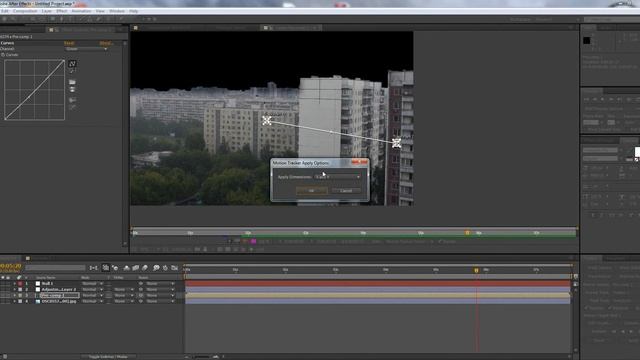Select the Null 1 layer
Image resolution: width=640 pixels, height=360 pixels.
pyautogui.click(x=47, y=283)
